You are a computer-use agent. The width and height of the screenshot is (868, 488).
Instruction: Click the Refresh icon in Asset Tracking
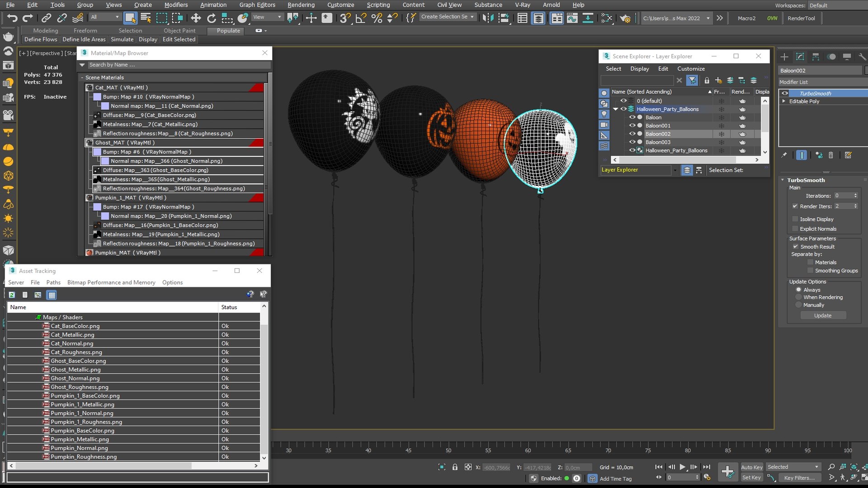click(12, 295)
